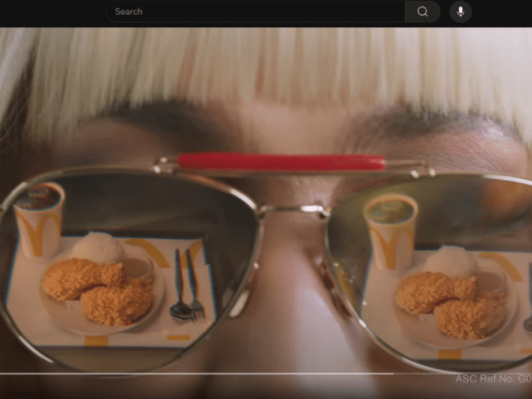Viewport: 532px width, 399px height.
Task: Click the video progress bar to seek
Action: (266, 374)
